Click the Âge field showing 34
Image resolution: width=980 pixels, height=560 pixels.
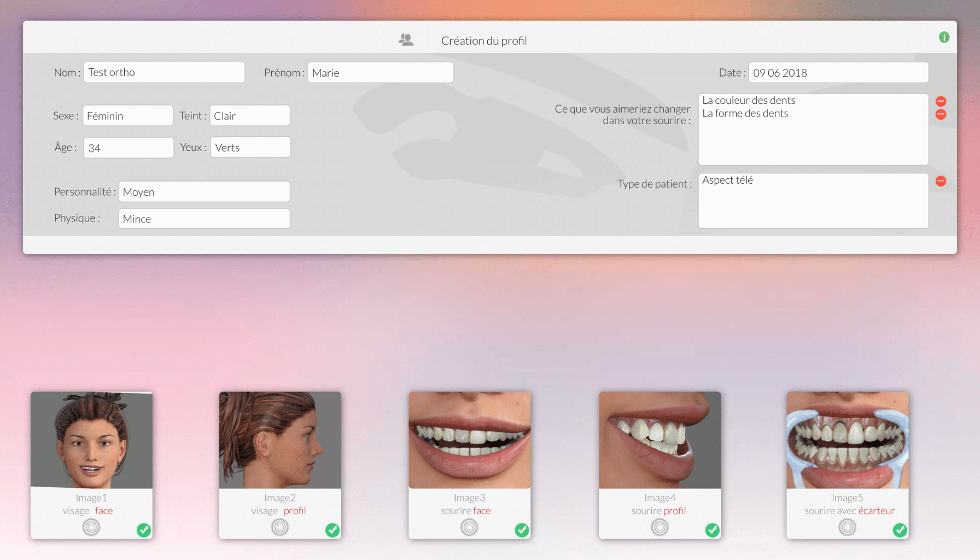tap(129, 148)
